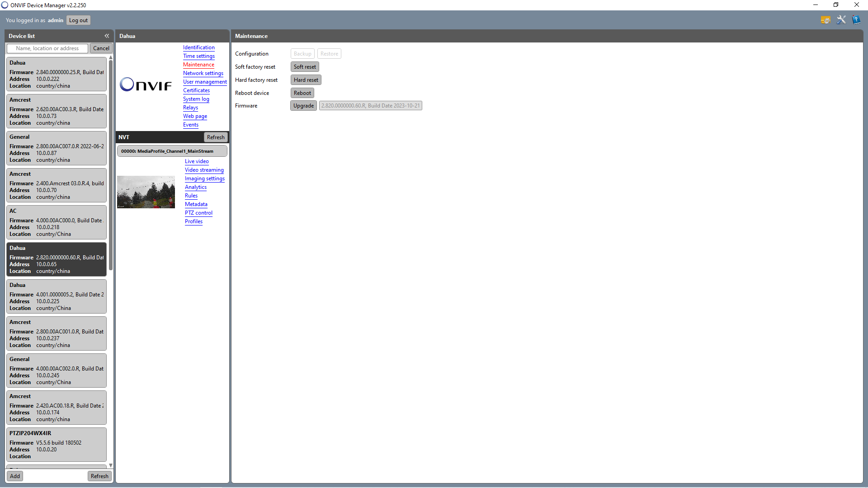Open Live video link
The image size is (868, 488).
(x=197, y=161)
